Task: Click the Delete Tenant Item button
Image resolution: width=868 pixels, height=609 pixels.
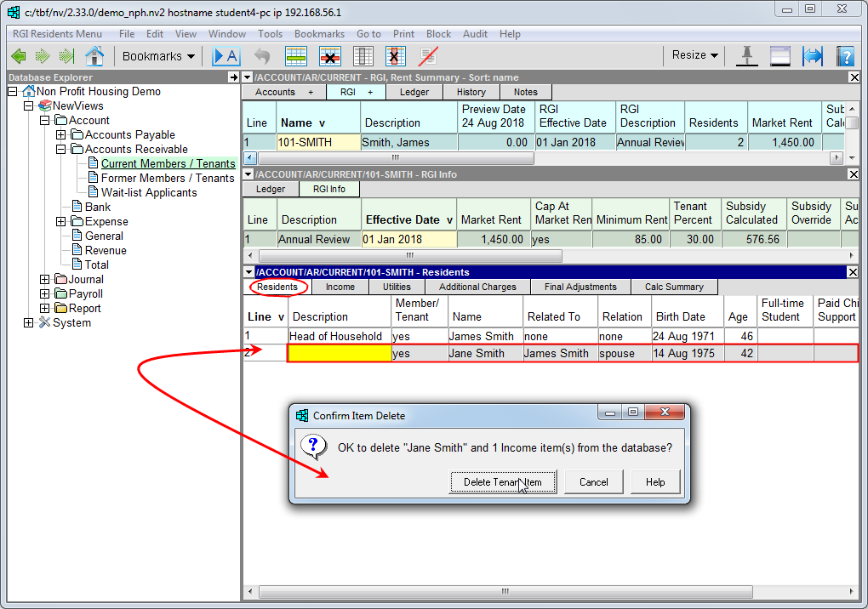Action: click(x=502, y=482)
